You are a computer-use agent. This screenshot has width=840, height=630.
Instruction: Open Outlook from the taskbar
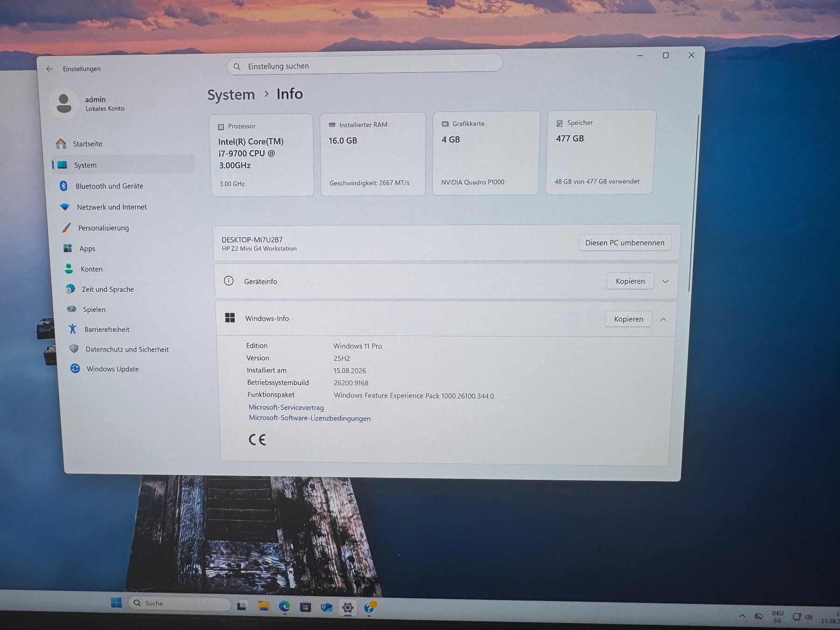(326, 607)
